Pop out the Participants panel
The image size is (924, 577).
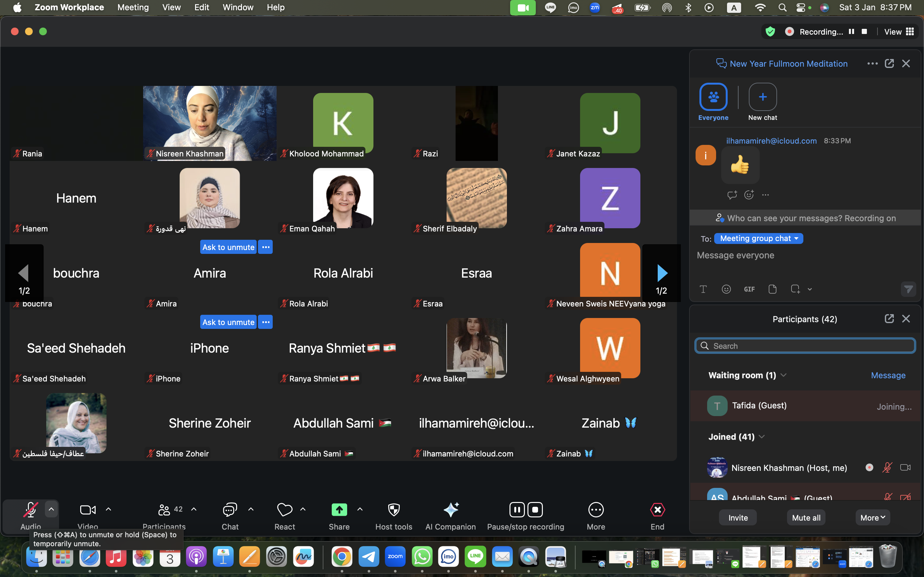click(889, 319)
